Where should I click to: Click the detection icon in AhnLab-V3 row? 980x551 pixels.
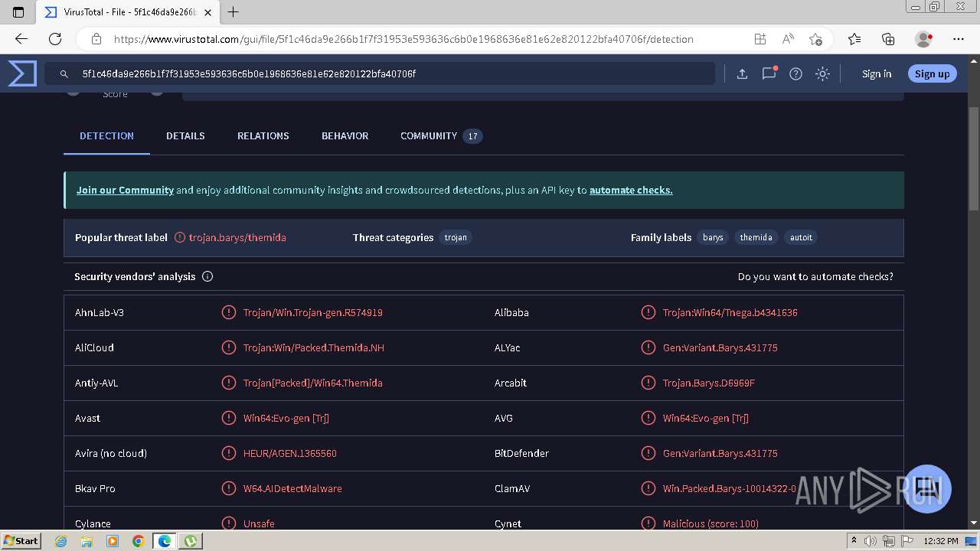coord(228,312)
